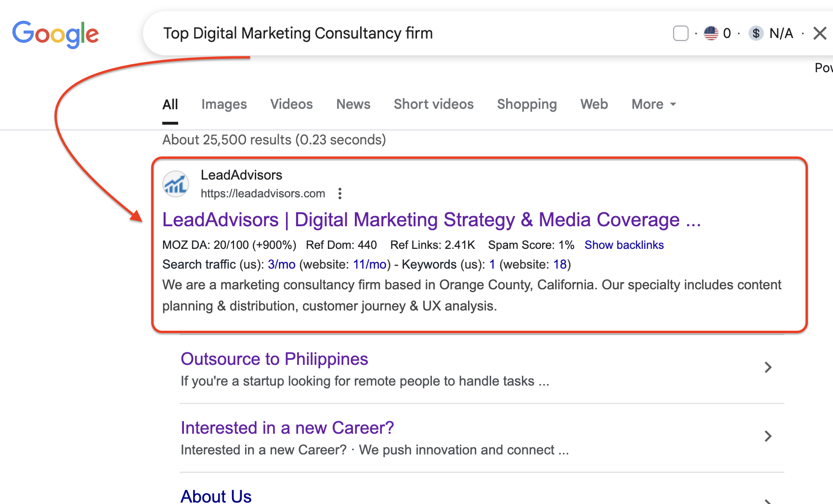Click the Ref Dom: 440 metric
Viewport: 833px width, 504px height.
click(341, 245)
